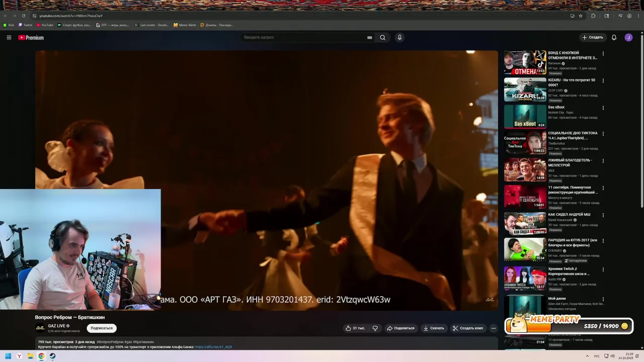The image size is (644, 362).
Task: Open options for ЛЖИВЫЙ БЛАГОДЕТЕЛЬ video
Action: point(603,161)
